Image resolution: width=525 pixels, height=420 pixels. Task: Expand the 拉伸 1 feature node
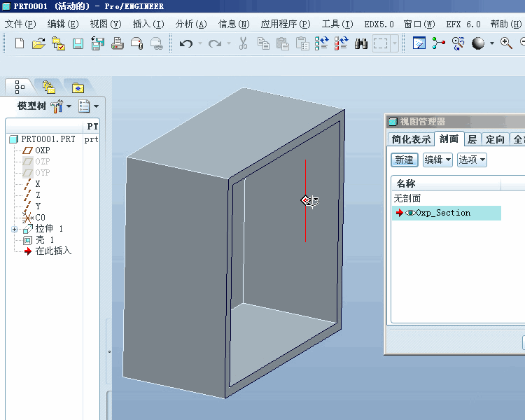(15, 230)
